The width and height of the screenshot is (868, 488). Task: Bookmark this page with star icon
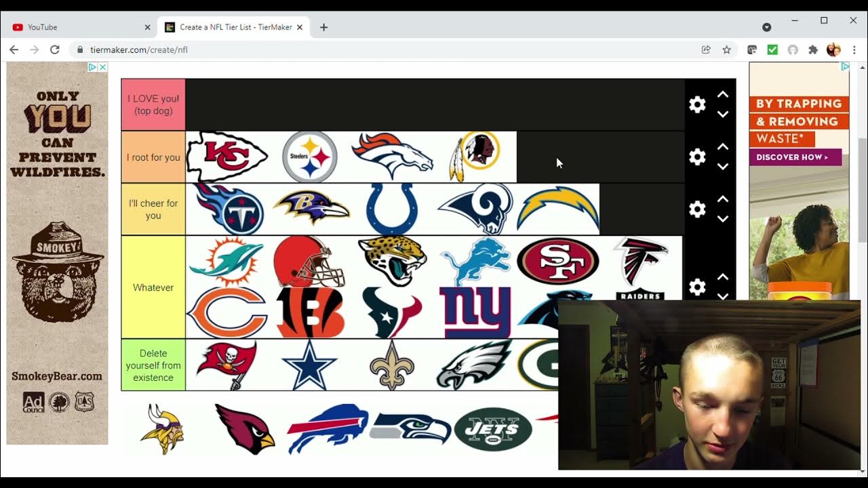click(726, 49)
